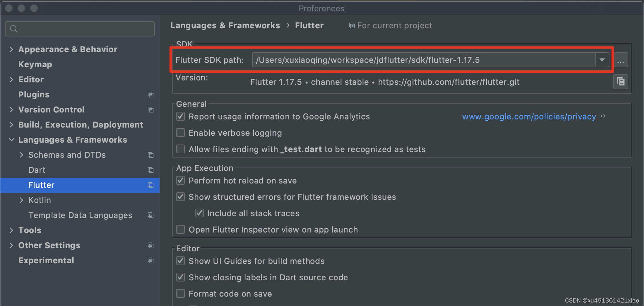Click project-level icon beside Other Settings
644x306 pixels.
click(151, 245)
